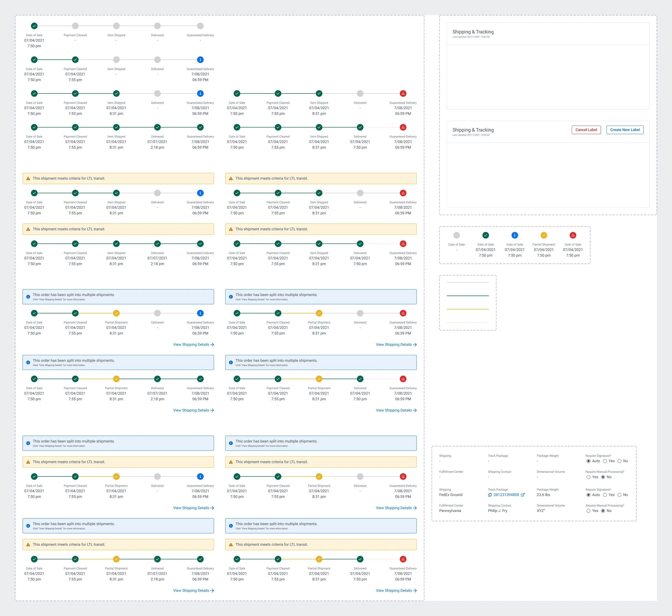Select Yes for Require Signature in the FedEx Ground row
672x616 pixels.
pyautogui.click(x=605, y=495)
